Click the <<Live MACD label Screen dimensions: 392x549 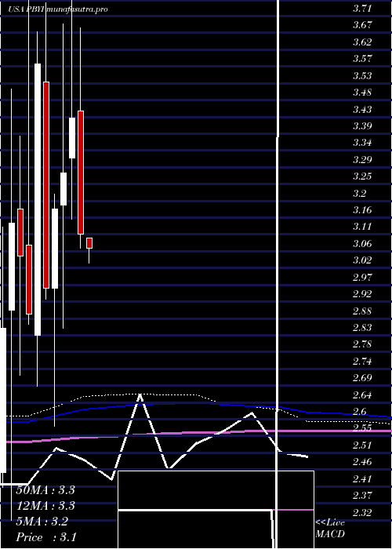(x=330, y=529)
